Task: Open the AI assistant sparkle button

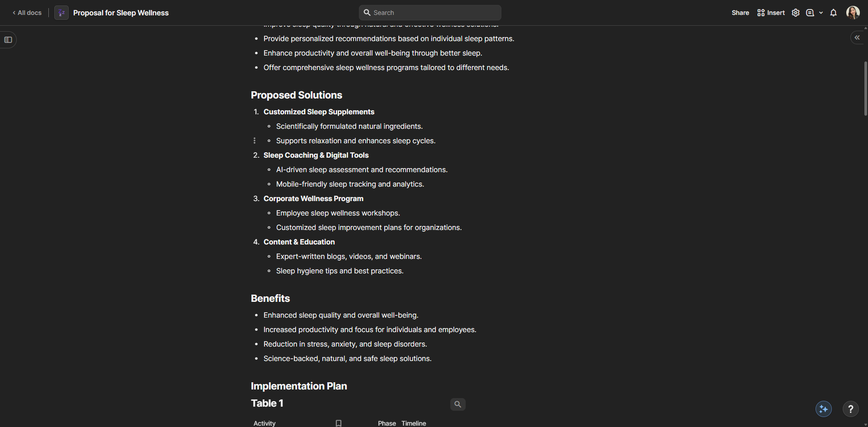Action: coord(823,409)
